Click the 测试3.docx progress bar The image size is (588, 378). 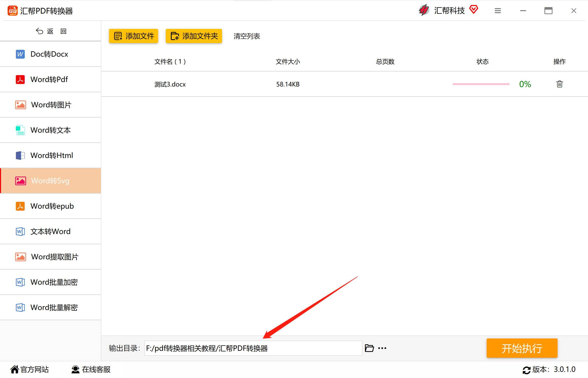(x=481, y=84)
